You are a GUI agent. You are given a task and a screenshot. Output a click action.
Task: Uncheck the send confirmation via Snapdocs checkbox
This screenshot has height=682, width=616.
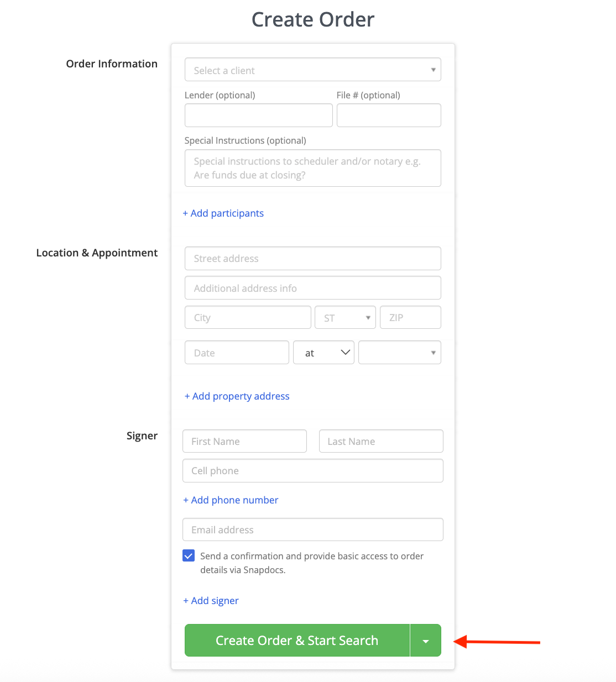coord(189,556)
